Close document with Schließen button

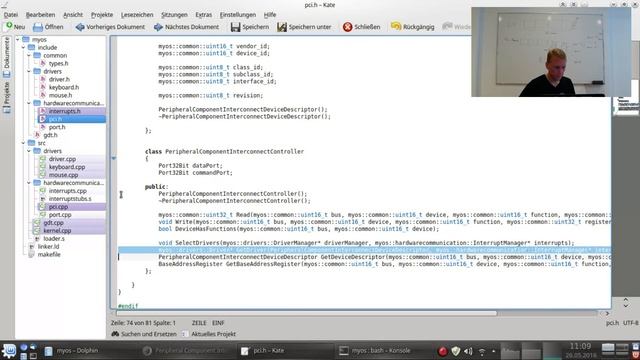(x=362, y=27)
